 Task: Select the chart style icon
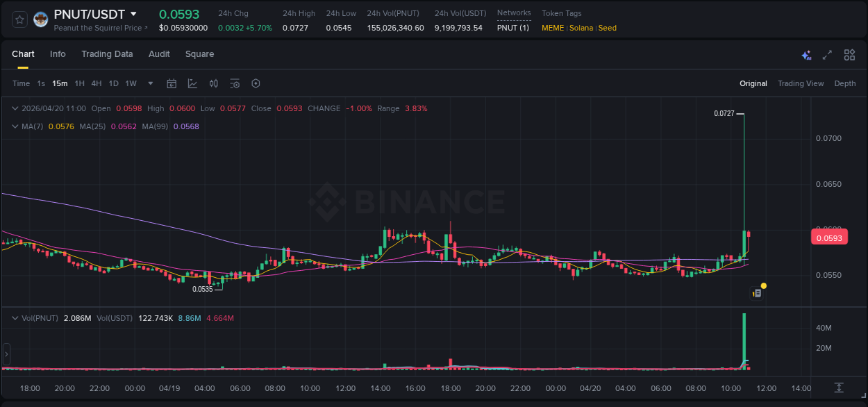point(192,83)
